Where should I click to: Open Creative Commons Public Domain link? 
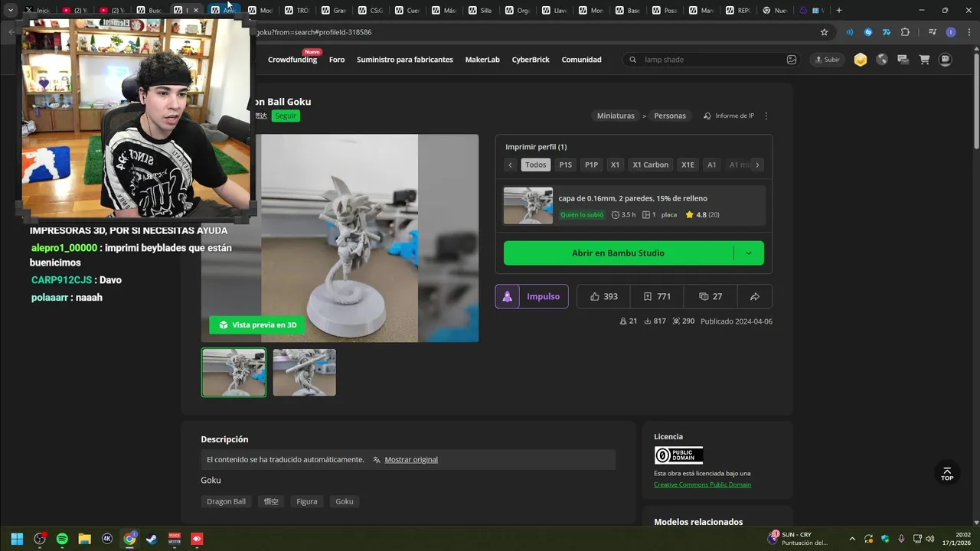702,484
